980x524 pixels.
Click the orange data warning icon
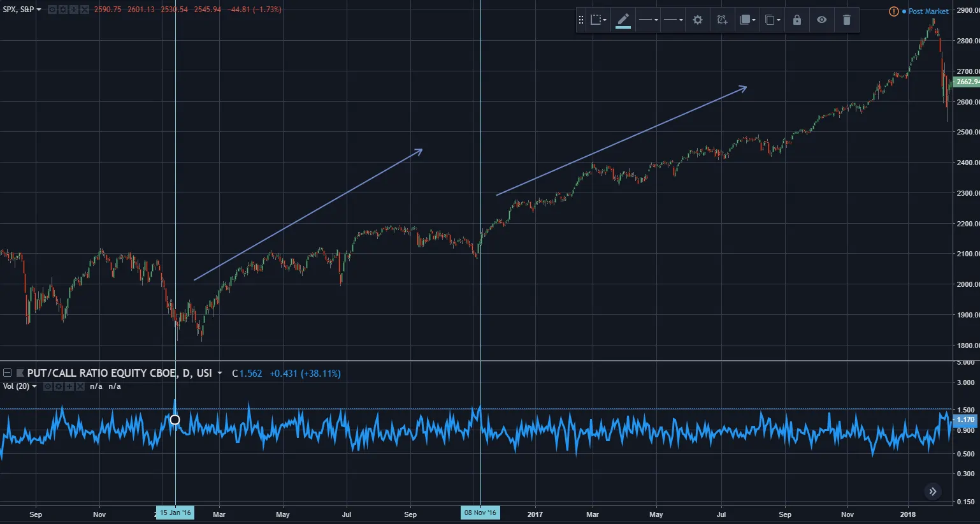point(894,11)
